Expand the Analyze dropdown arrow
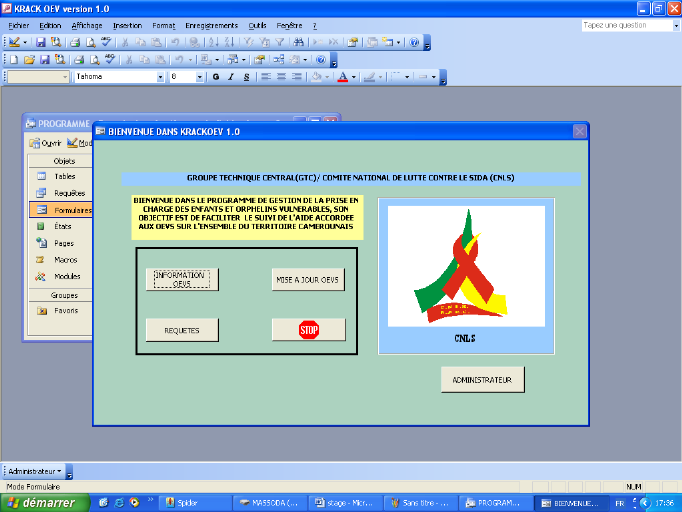Image resolution: width=682 pixels, height=512 pixels. [x=243, y=60]
